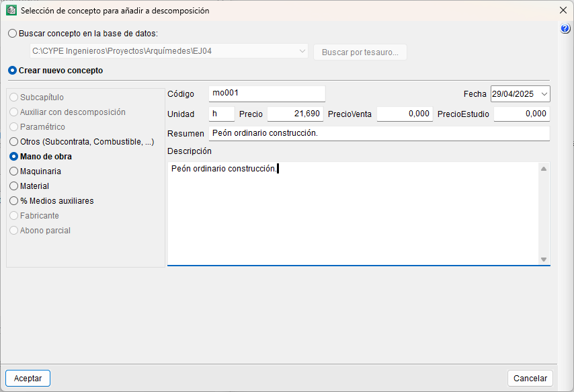The width and height of the screenshot is (574, 392).
Task: Choose the 'Maquinaria' concept type
Action: [14, 171]
